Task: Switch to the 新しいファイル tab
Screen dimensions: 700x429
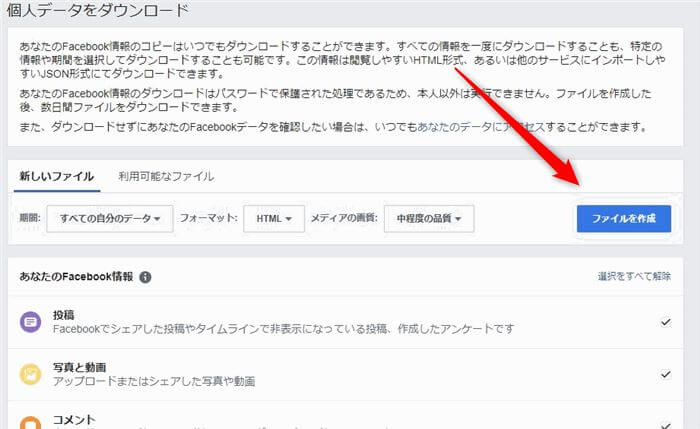Action: coord(57,177)
